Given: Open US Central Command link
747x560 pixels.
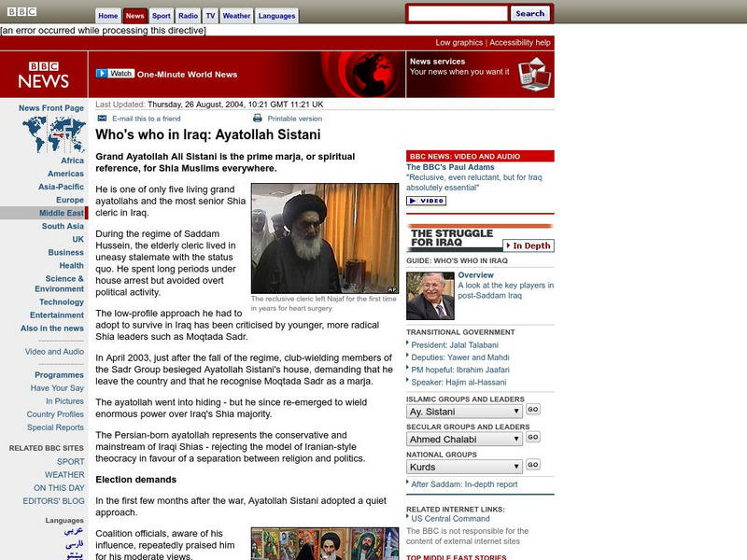Looking at the screenshot, I should [x=450, y=519].
